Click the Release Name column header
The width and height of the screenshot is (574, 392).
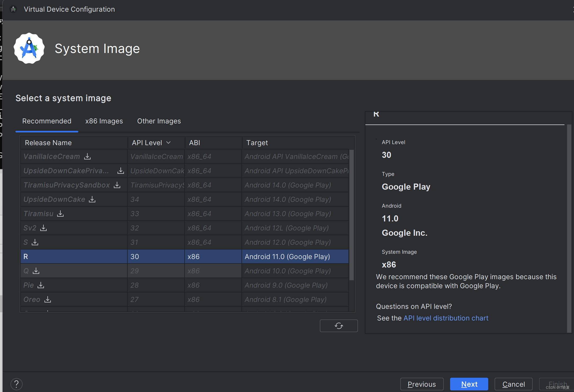point(74,143)
